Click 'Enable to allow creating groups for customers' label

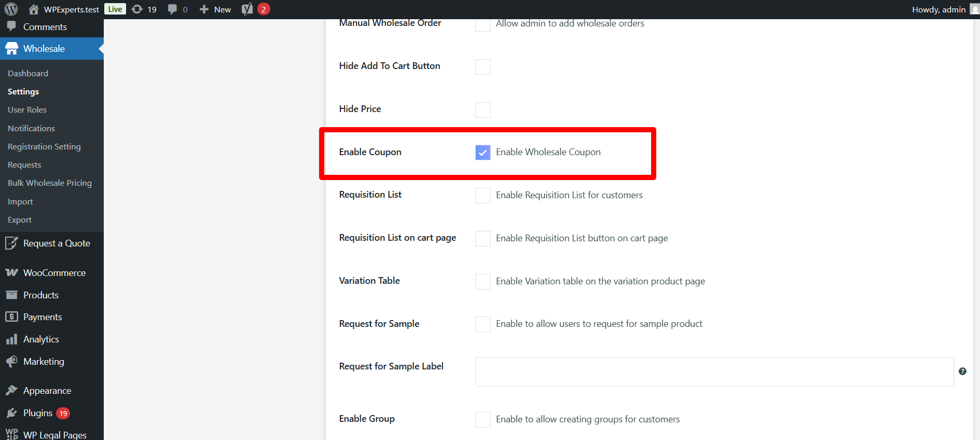click(x=588, y=419)
